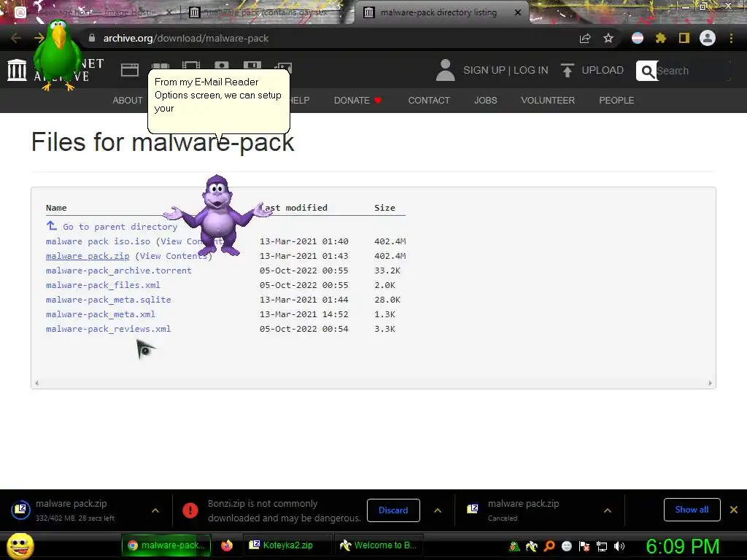Click the green parrot assistant
The height and width of the screenshot is (560, 747).
pyautogui.click(x=58, y=55)
